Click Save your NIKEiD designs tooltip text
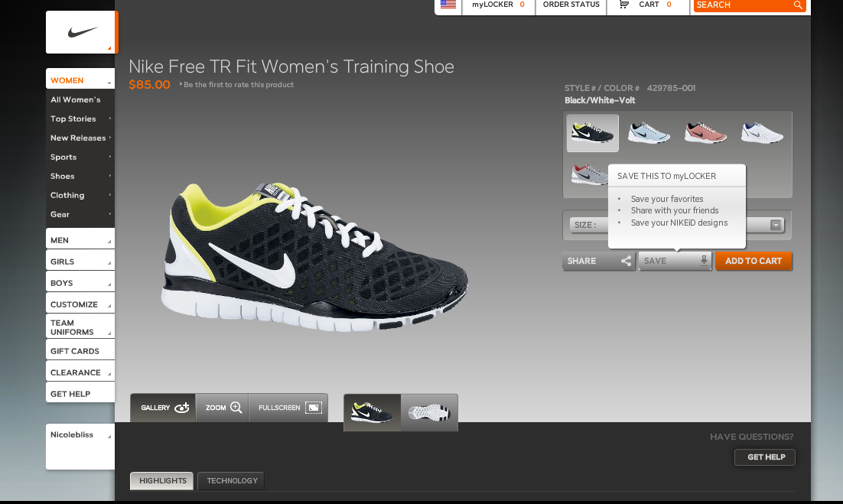Image resolution: width=843 pixels, height=504 pixels. [x=679, y=223]
